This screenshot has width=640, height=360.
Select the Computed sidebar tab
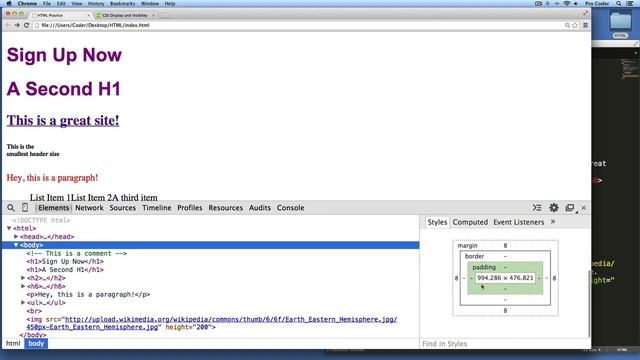[x=470, y=222]
